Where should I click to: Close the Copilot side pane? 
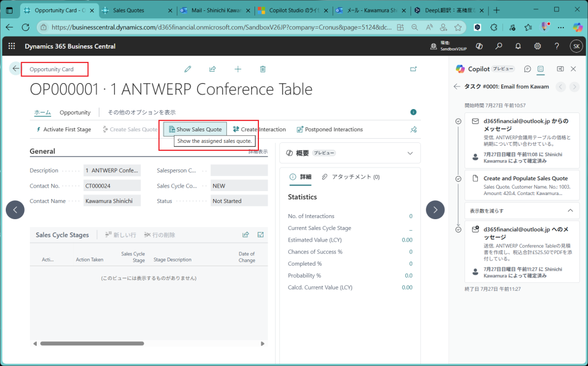coord(573,69)
